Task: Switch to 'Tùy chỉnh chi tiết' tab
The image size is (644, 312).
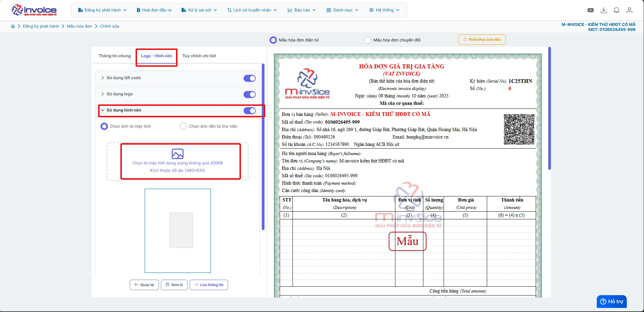Action: (199, 56)
